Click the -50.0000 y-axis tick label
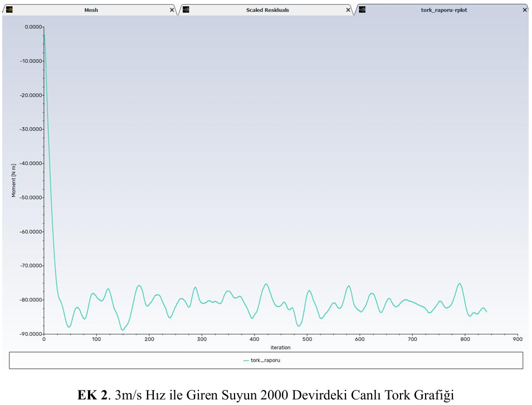Viewport: 532px width, 405px height. [x=31, y=197]
